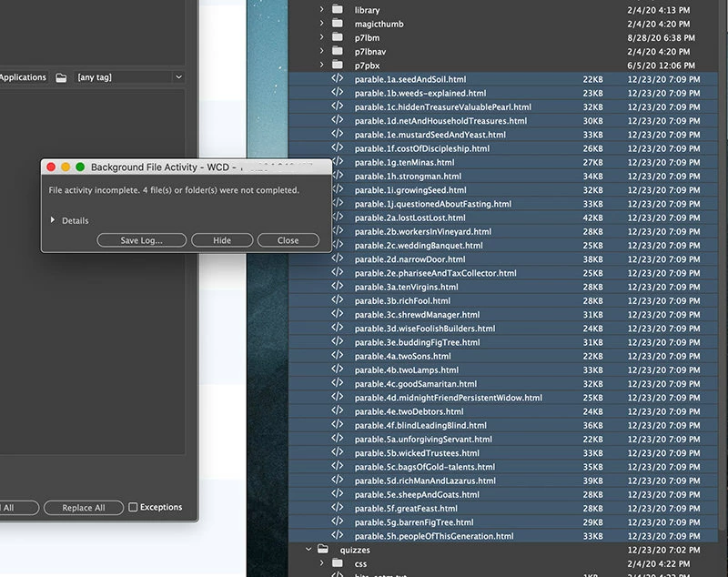
Task: Click the HTML file icon of parable.4a.twoSons.html
Action: tap(338, 356)
